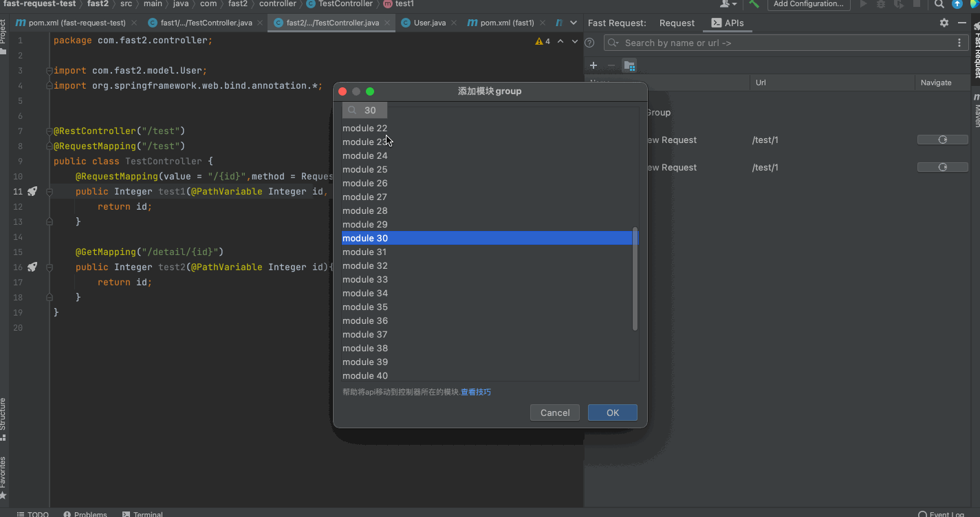Viewport: 980px width, 517px height.
Task: Click the rocket icon on line 11
Action: [32, 192]
